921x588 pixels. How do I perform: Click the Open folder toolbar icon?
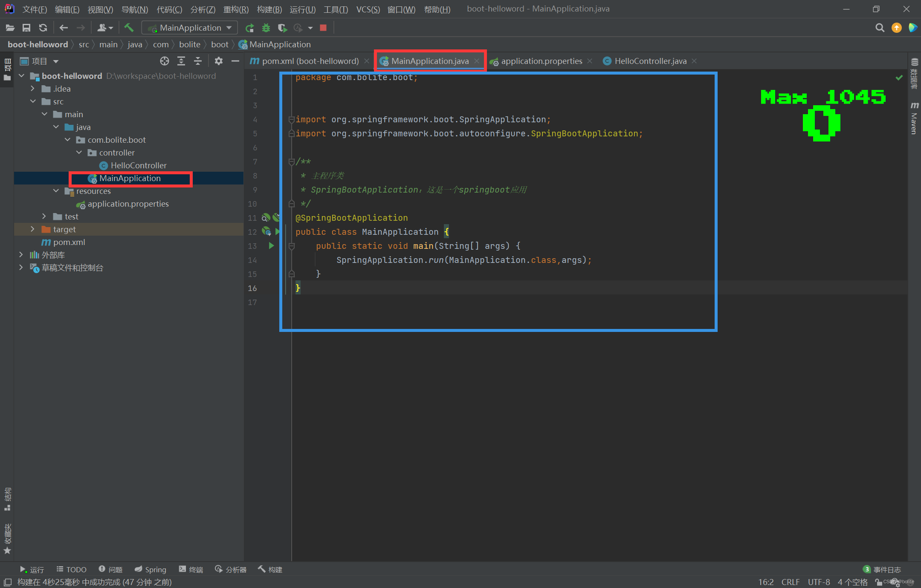point(10,28)
